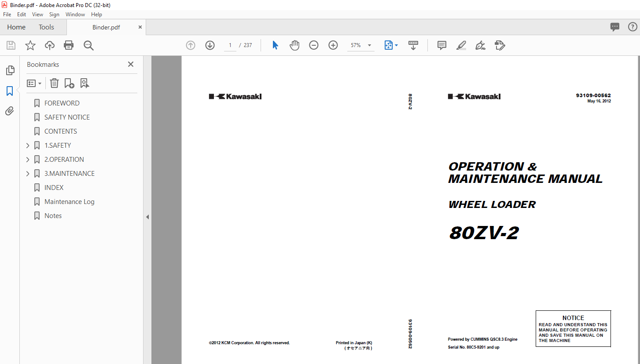This screenshot has width=640, height=364.
Task: Click the 93109-00562 document number
Action: click(x=593, y=95)
